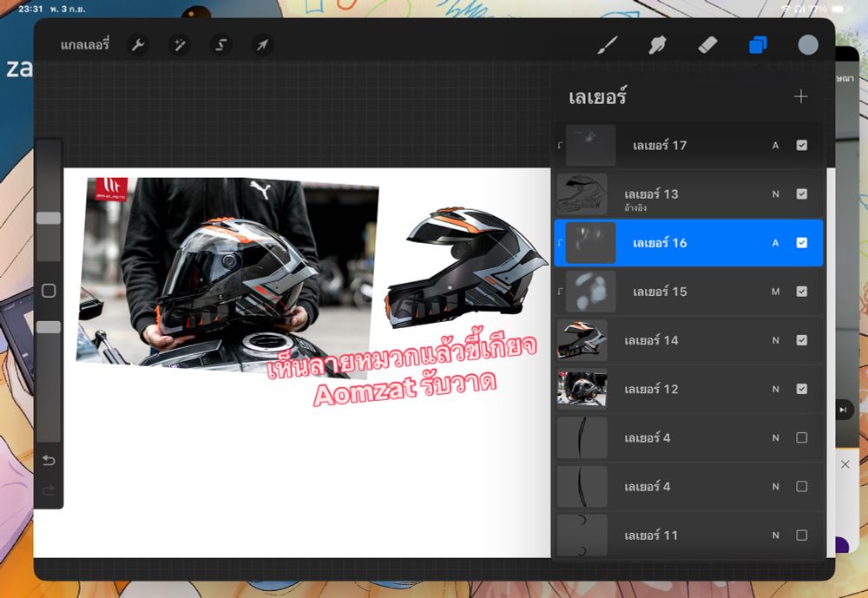The width and height of the screenshot is (868, 598).
Task: Tap thumbnail of เลเยอร์ 15 blotches
Action: [590, 292]
